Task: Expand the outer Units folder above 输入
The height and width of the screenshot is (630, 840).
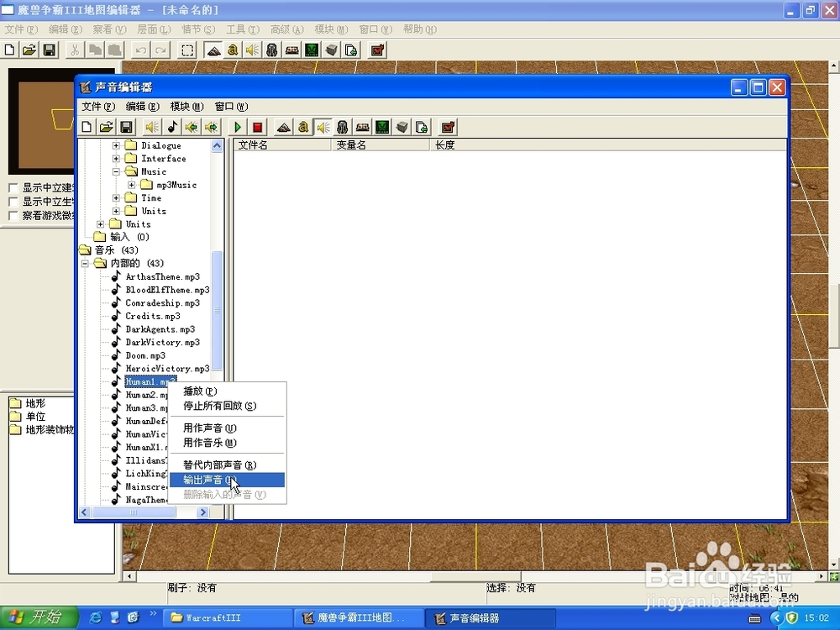Action: pyautogui.click(x=100, y=224)
